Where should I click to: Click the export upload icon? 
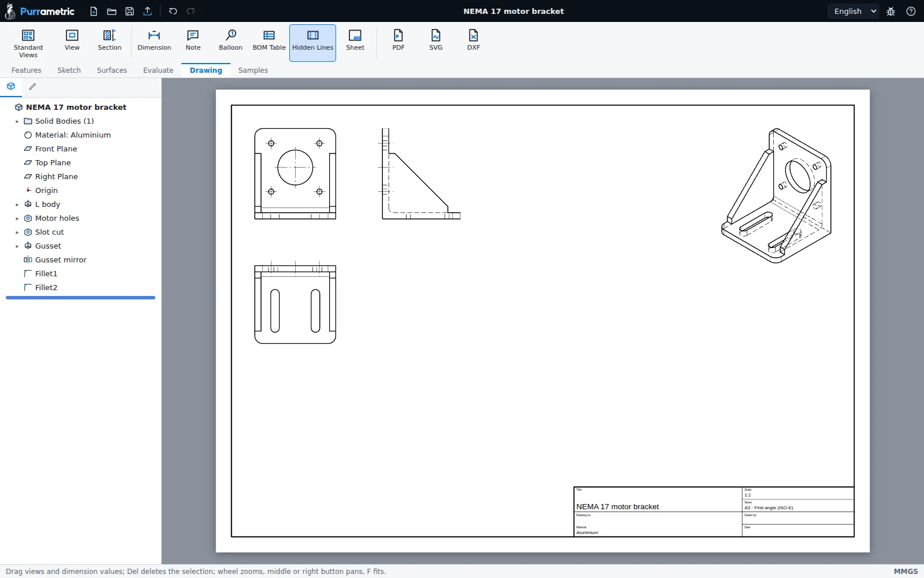point(148,11)
